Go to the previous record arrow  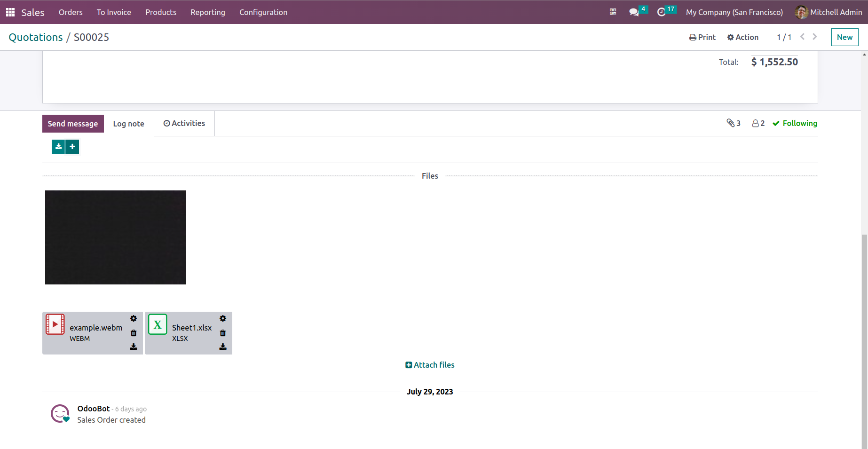[x=802, y=37]
